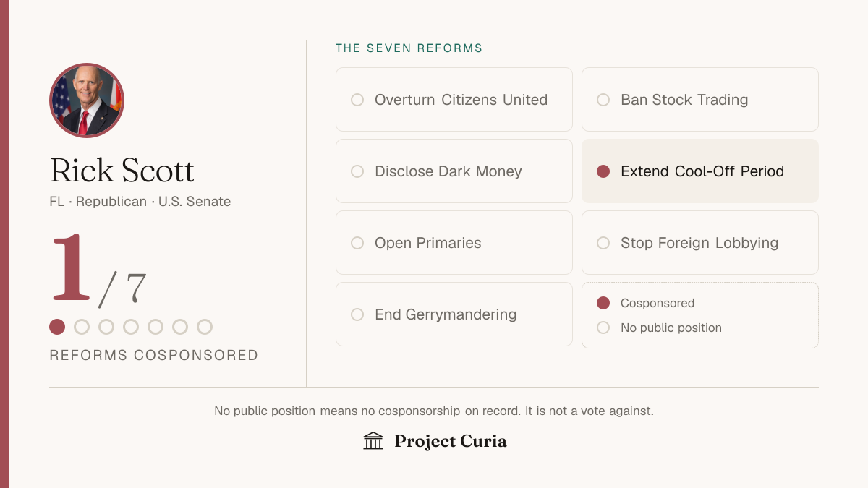The image size is (868, 488).
Task: Click the Project Curia building icon
Action: (373, 441)
